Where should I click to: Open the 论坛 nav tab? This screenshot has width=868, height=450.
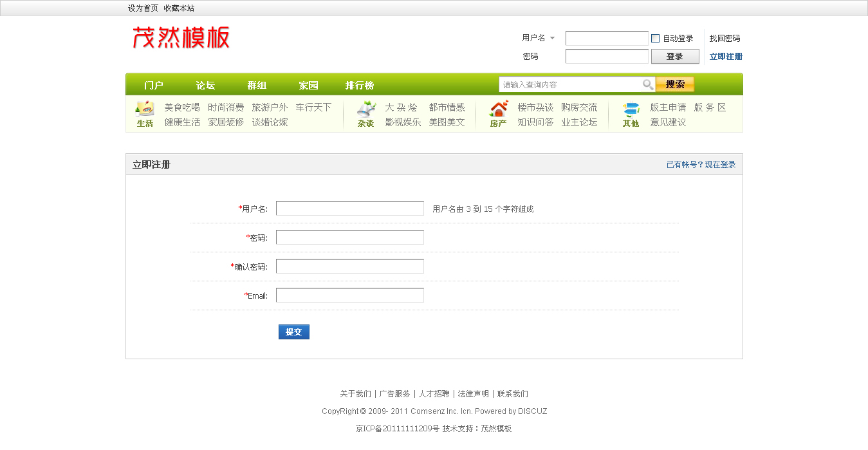click(x=205, y=85)
